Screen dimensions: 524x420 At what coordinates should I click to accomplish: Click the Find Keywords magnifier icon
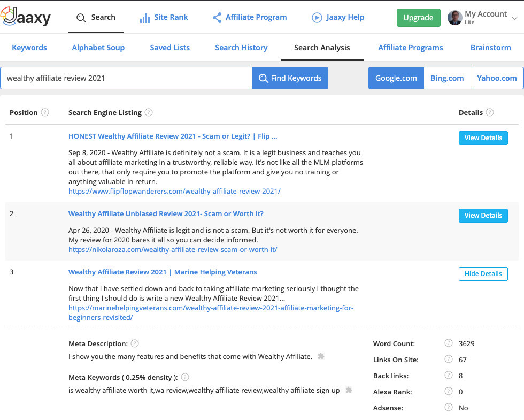point(263,78)
